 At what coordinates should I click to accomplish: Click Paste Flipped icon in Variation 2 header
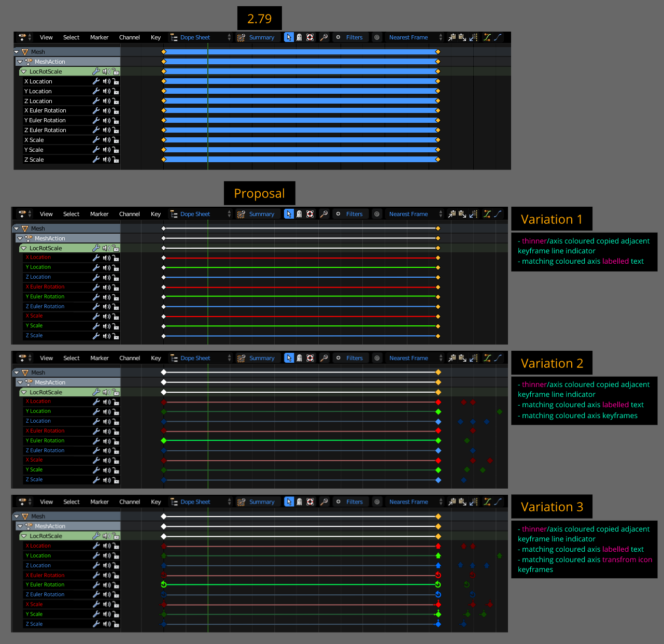point(473,358)
